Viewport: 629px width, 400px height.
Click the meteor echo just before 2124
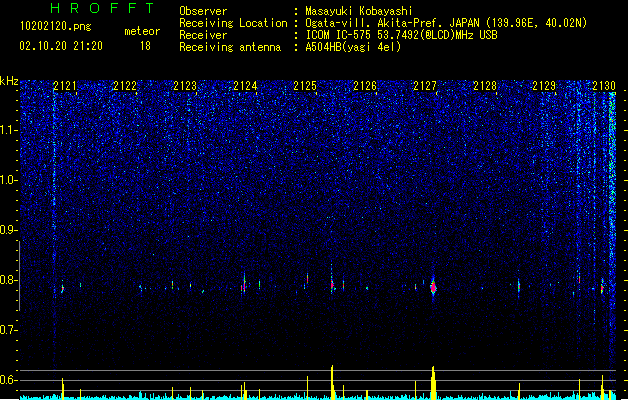click(x=243, y=284)
